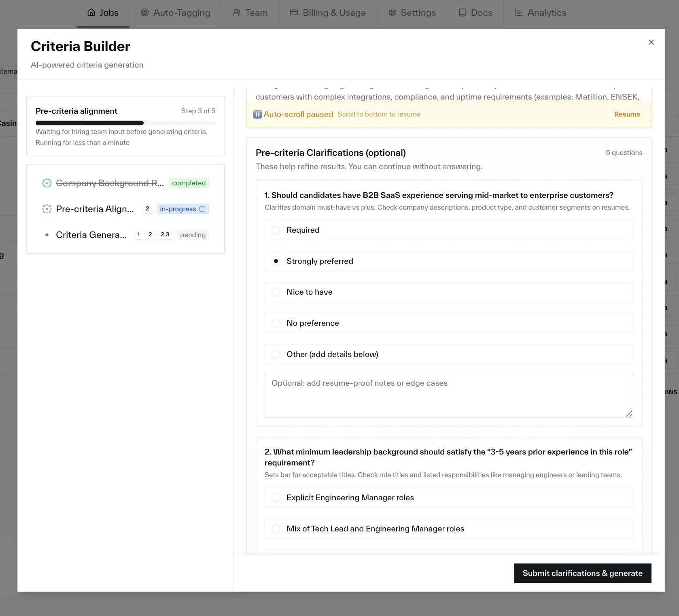
Task: Click the Jobs home icon
Action: (x=91, y=12)
